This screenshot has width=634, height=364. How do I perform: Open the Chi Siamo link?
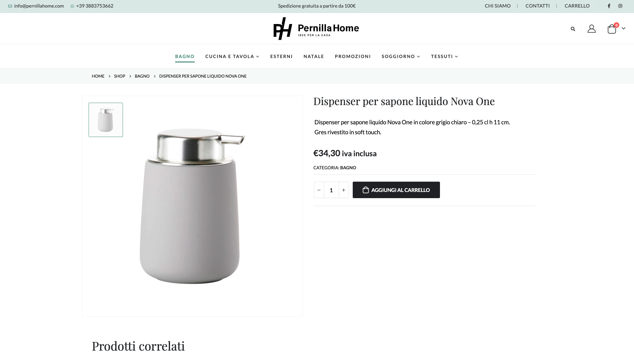[498, 6]
